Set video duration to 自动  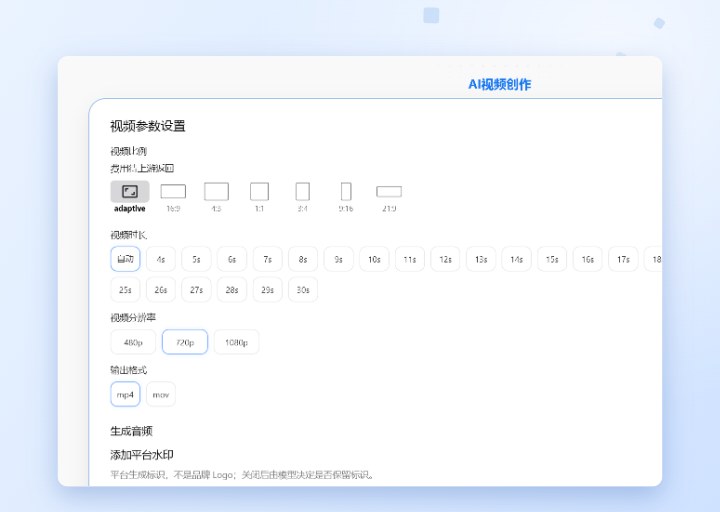point(125,259)
